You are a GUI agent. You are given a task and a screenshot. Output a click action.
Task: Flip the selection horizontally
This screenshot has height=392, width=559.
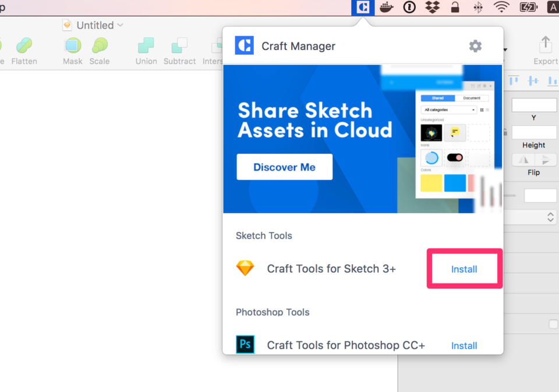(523, 160)
